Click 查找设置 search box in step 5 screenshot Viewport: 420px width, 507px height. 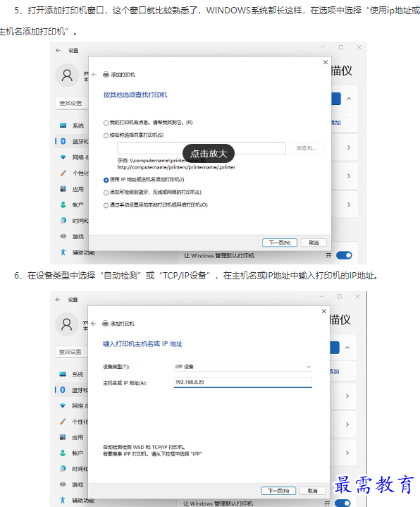coord(72,103)
